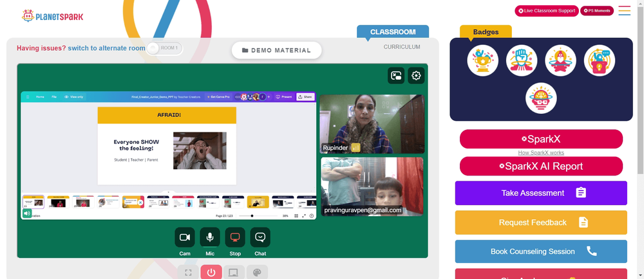Click Canva Share button

[x=305, y=97]
